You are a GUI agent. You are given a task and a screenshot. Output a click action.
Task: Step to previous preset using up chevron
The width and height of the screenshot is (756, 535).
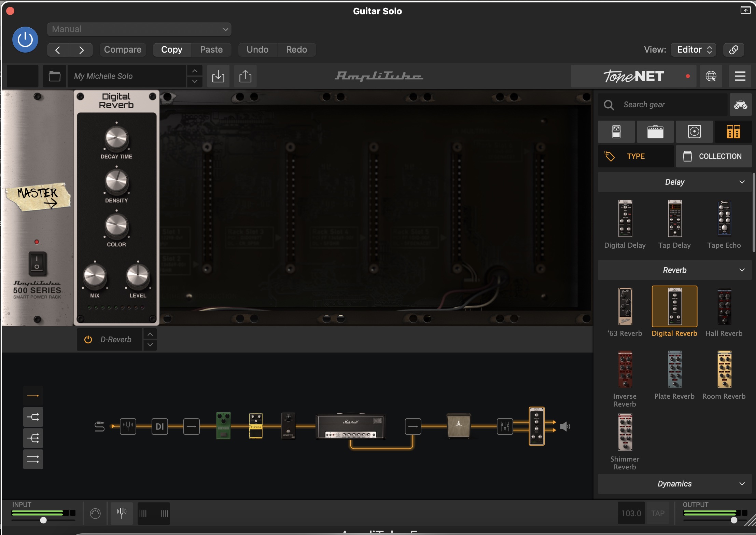[195, 71]
